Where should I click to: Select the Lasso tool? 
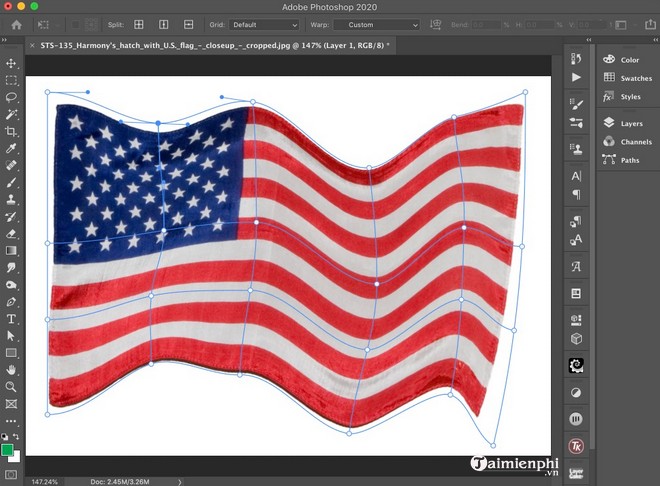tap(11, 97)
